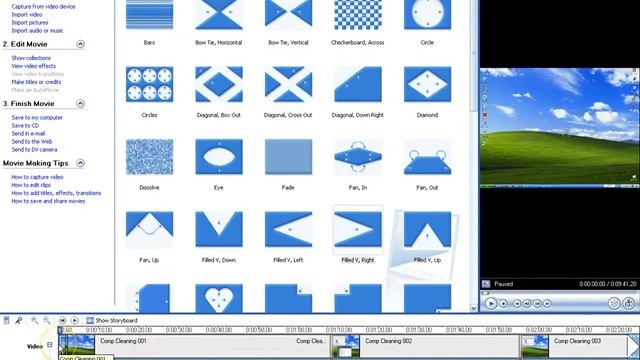
Task: Collapse the Video track in timeline
Action: pos(50,345)
